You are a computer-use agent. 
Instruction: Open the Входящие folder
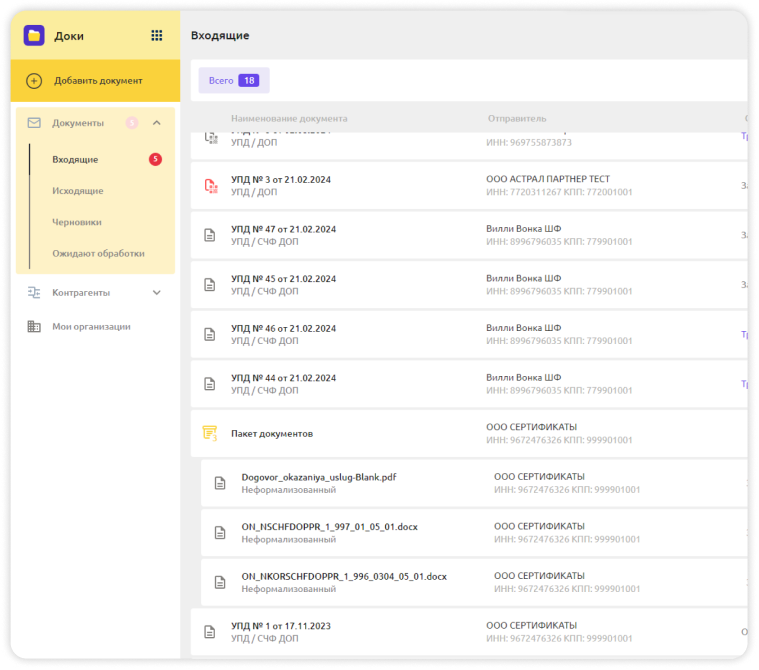75,159
